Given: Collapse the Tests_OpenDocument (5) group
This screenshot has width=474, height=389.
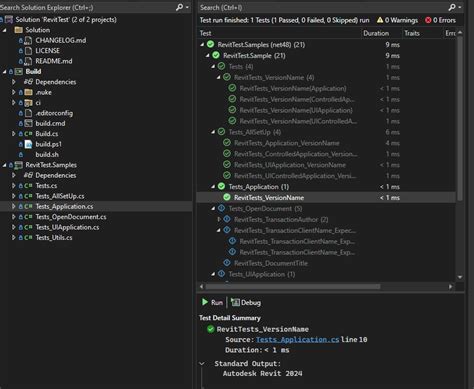Looking at the screenshot, I should point(213,208).
